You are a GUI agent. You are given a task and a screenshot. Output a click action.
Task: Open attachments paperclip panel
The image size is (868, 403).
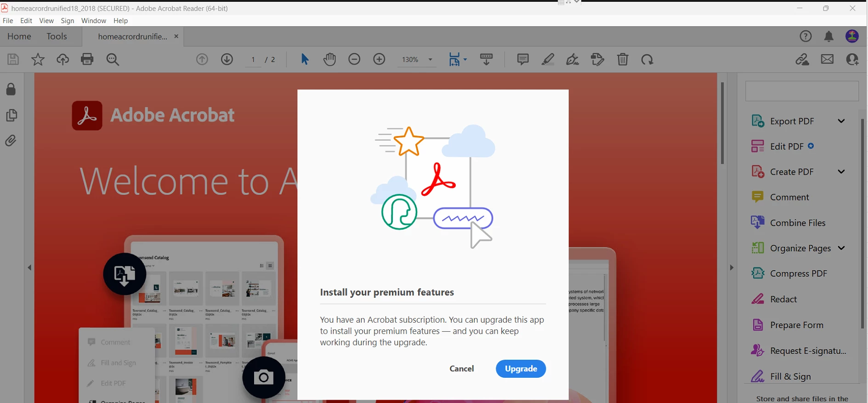click(x=11, y=141)
